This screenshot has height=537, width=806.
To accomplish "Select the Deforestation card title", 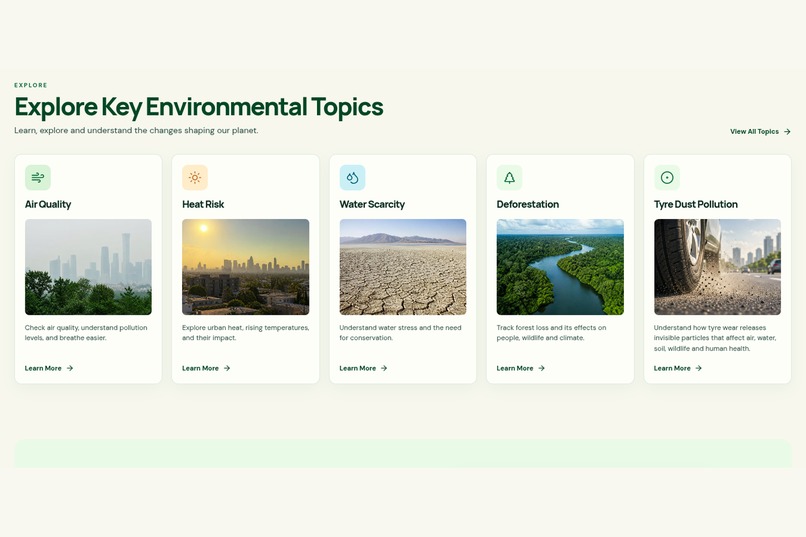I will [528, 205].
